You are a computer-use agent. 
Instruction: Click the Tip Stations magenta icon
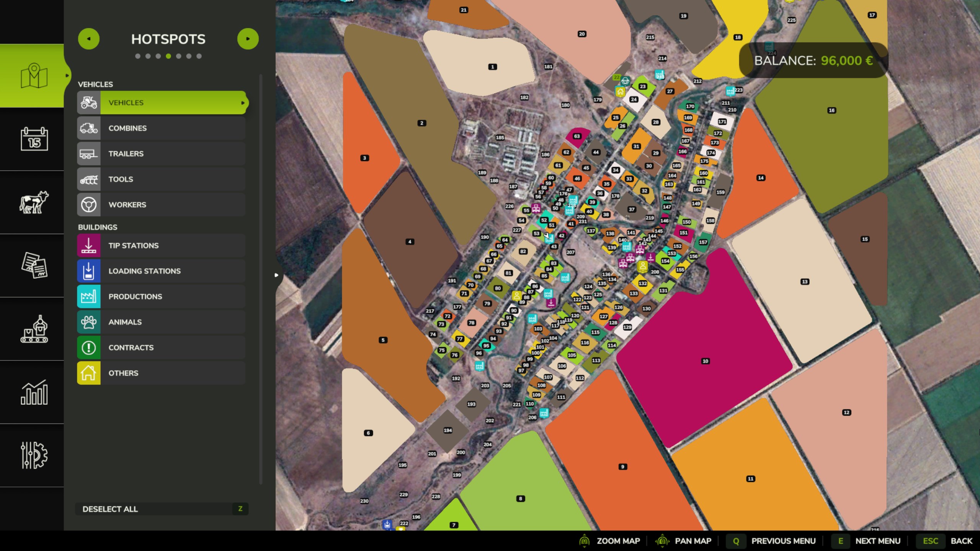point(89,245)
